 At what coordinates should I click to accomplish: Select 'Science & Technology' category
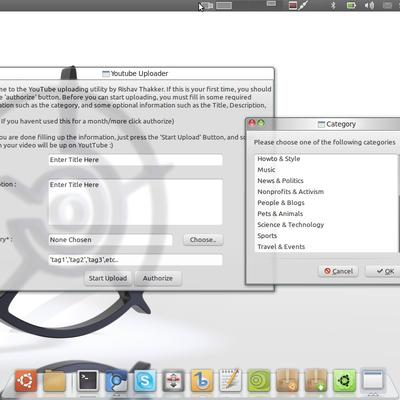(x=327, y=225)
